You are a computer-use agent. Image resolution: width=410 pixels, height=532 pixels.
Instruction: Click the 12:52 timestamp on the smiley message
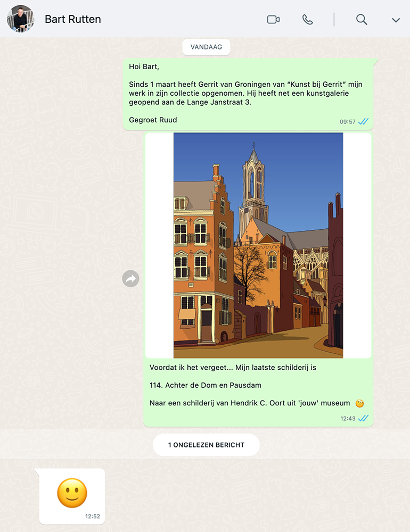click(x=93, y=517)
